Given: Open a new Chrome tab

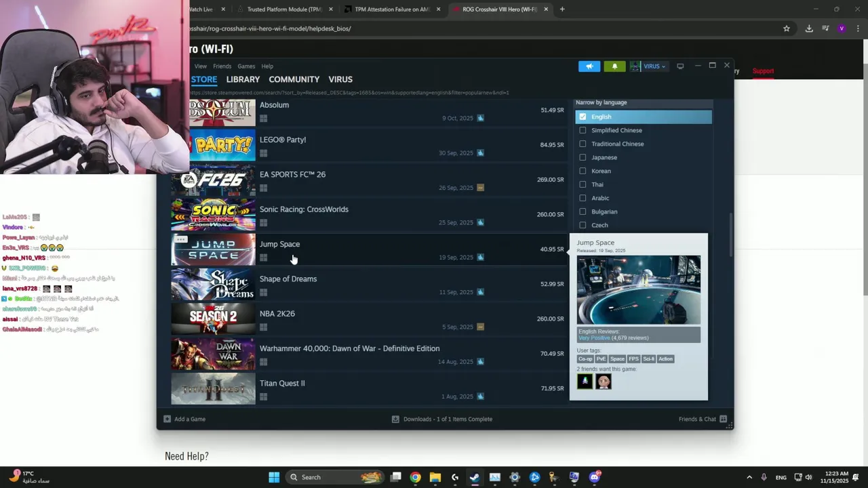Looking at the screenshot, I should 562,9.
